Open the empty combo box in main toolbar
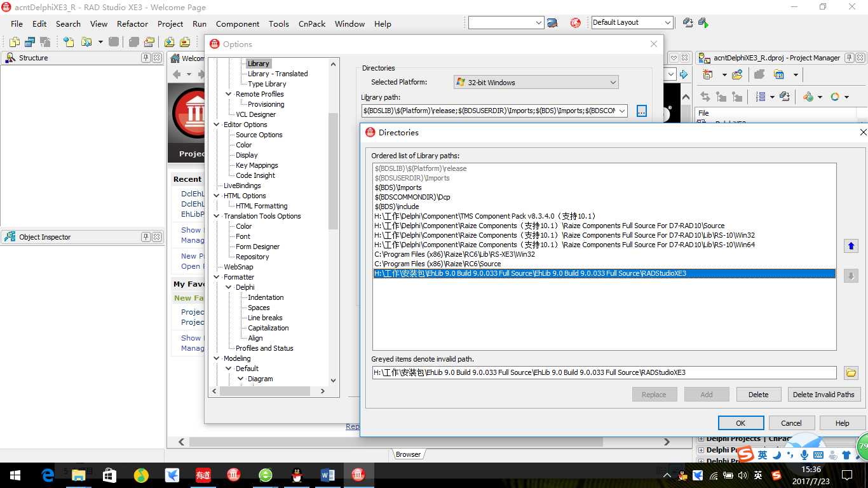The width and height of the screenshot is (868, 488). click(x=539, y=22)
